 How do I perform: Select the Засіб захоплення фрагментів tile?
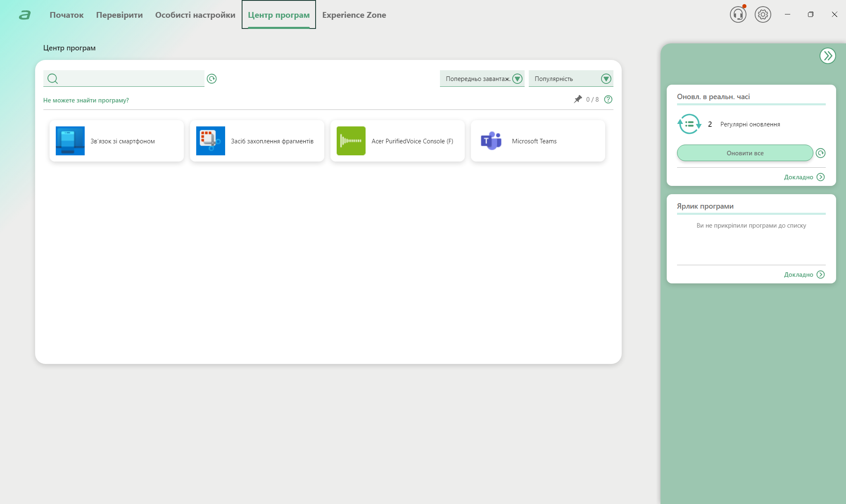tap(257, 141)
